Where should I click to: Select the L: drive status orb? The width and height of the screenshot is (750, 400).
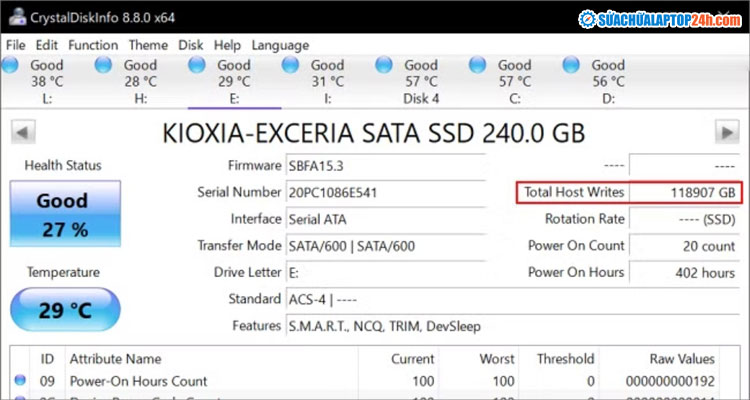(x=10, y=65)
